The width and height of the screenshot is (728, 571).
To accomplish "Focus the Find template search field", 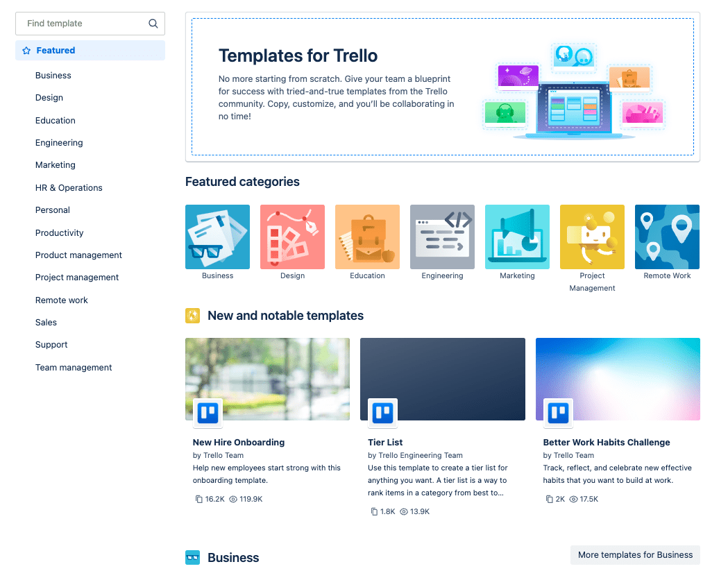I will click(90, 23).
